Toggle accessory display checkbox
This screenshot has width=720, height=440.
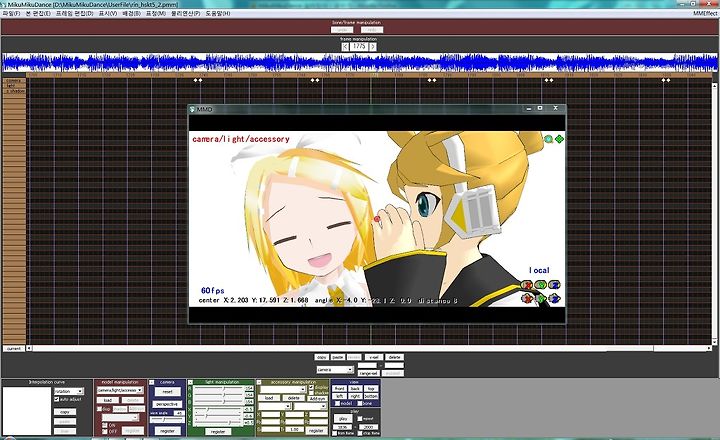(311, 387)
